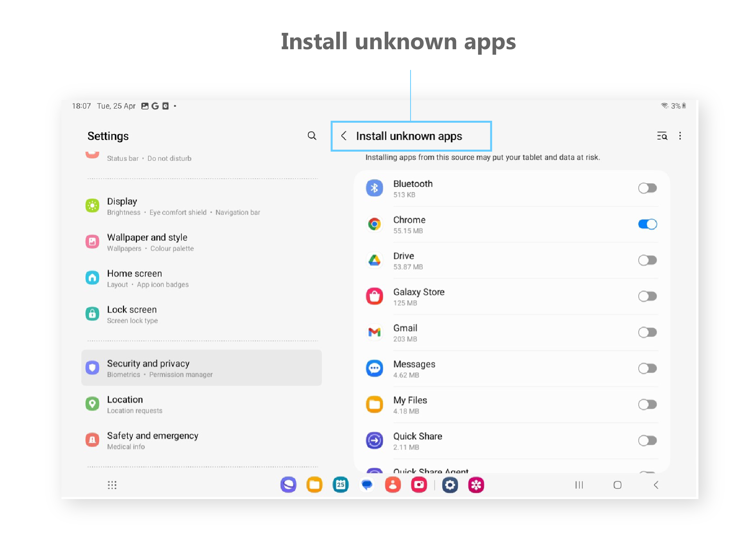
Task: Go back from Install unknown apps
Action: (x=344, y=136)
